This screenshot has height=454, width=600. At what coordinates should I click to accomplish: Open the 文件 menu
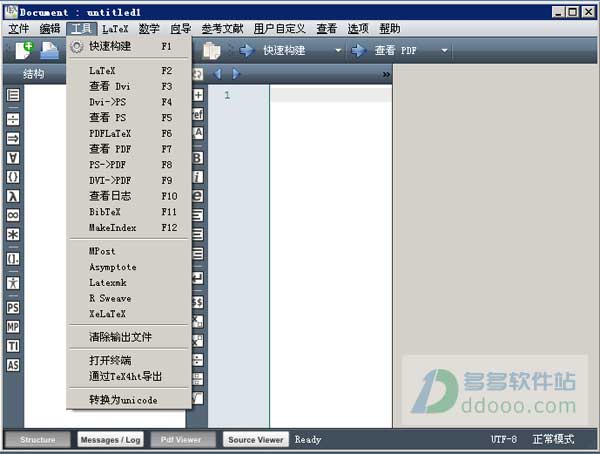click(x=18, y=29)
